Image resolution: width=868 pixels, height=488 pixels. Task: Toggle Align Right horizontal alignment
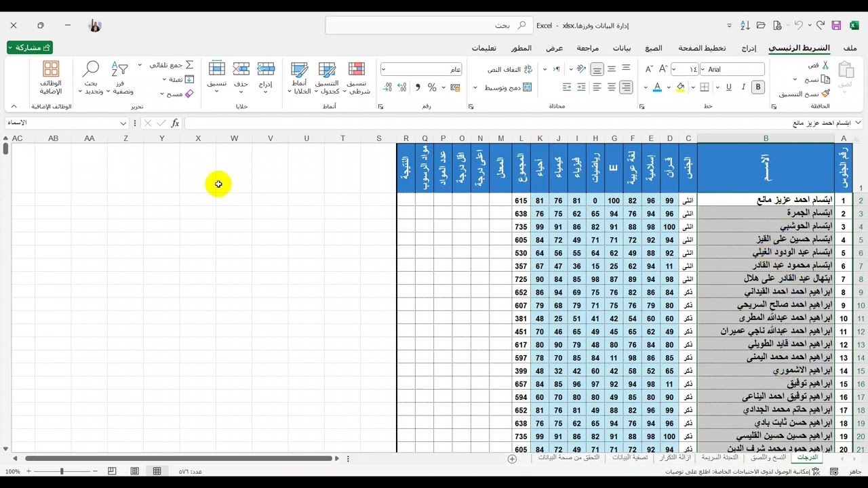tap(626, 87)
